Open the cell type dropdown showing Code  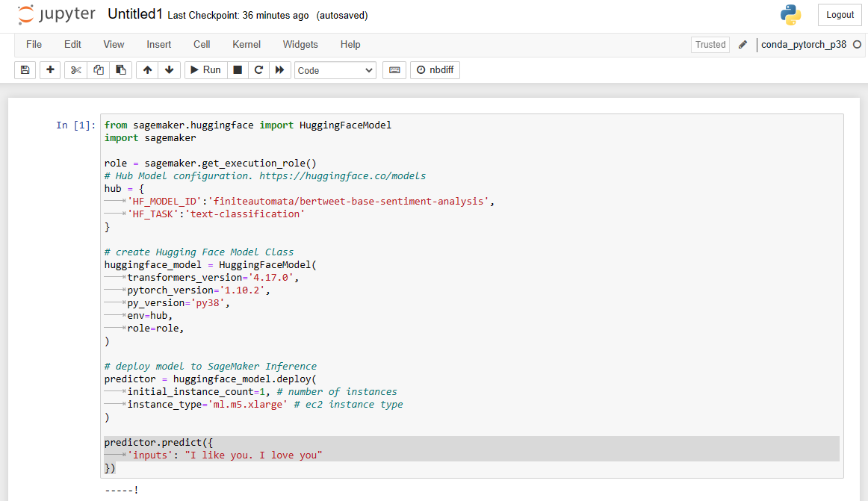[x=335, y=69]
